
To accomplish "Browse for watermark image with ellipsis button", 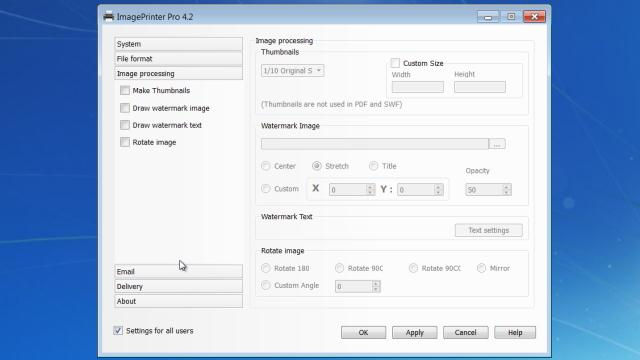I will pyautogui.click(x=497, y=144).
